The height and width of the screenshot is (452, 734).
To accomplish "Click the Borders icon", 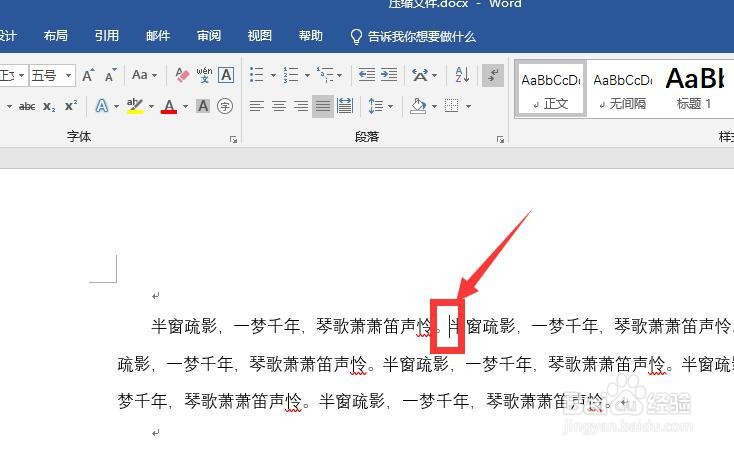I will click(x=451, y=106).
